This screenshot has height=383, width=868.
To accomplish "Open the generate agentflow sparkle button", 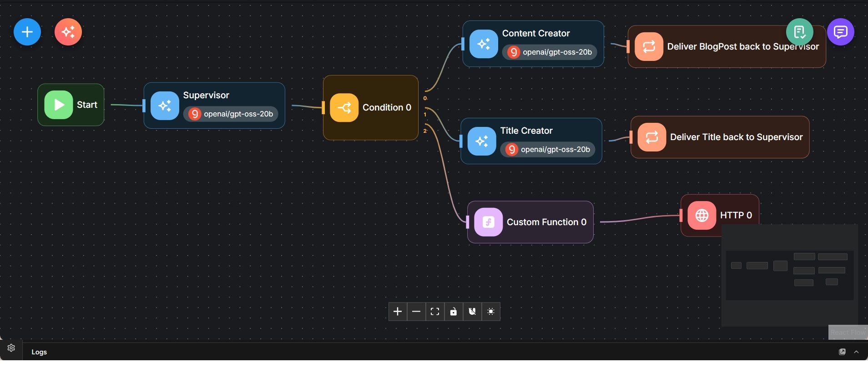I will point(68,32).
